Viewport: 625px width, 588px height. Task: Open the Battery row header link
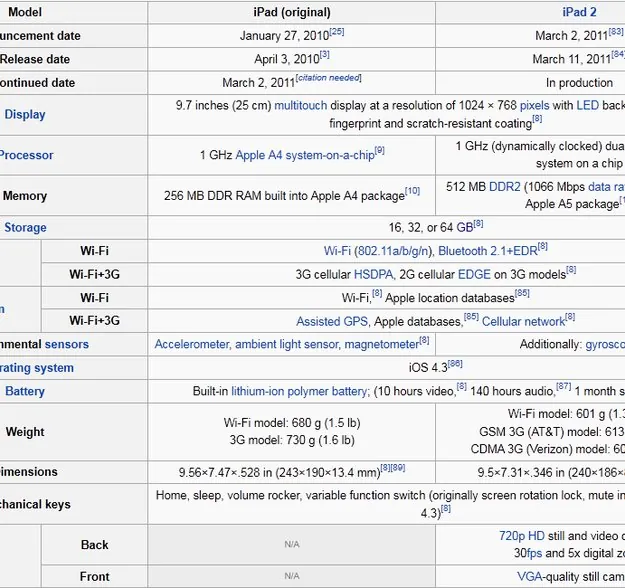point(25,391)
